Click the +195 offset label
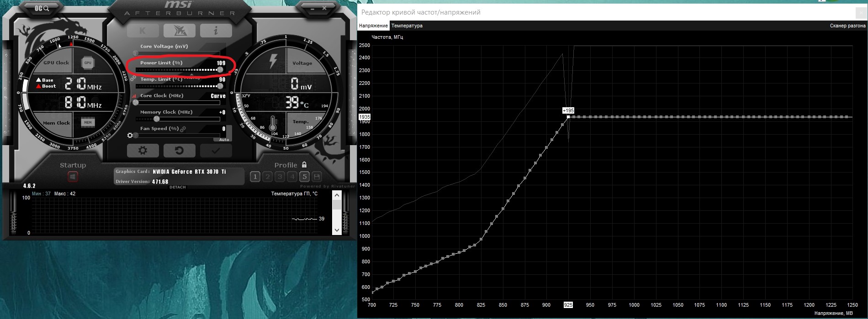The width and height of the screenshot is (868, 319). point(568,110)
